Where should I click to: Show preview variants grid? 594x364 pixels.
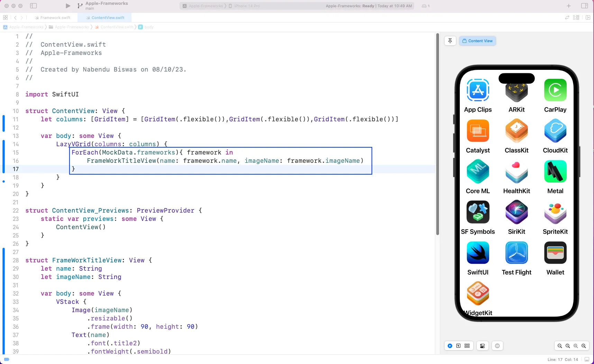[467, 346]
